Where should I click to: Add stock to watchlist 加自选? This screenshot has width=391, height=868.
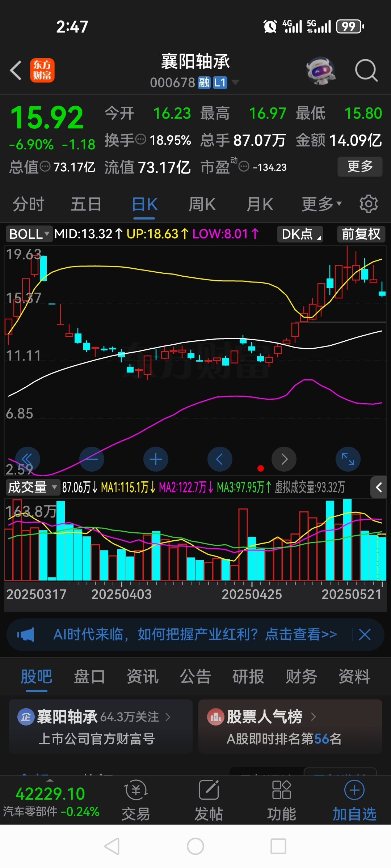(x=354, y=800)
